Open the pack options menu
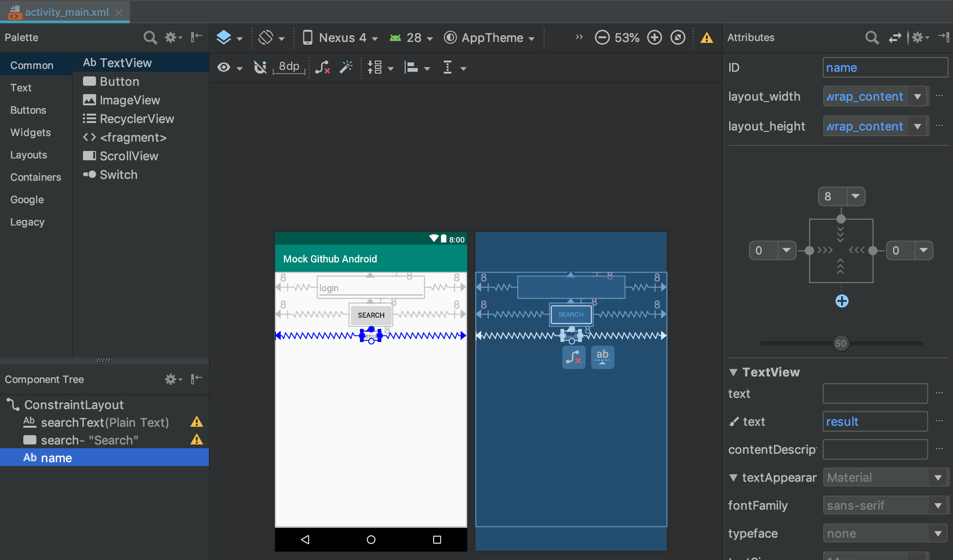Screen dimensions: 953x560 (x=380, y=68)
